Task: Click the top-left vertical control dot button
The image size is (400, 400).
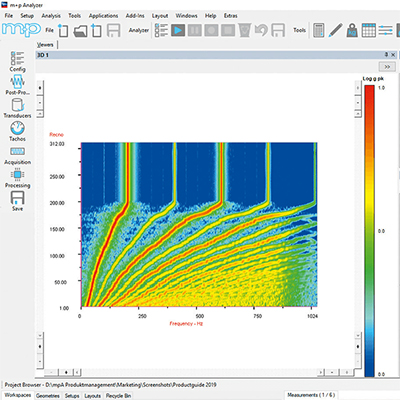Action: [x=40, y=88]
